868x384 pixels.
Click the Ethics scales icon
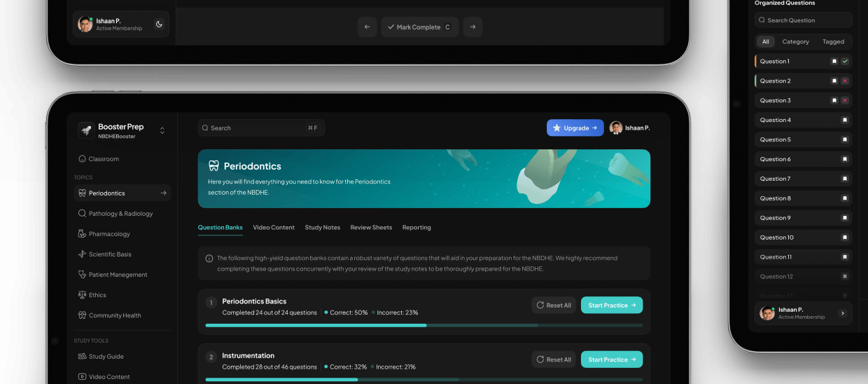83,295
